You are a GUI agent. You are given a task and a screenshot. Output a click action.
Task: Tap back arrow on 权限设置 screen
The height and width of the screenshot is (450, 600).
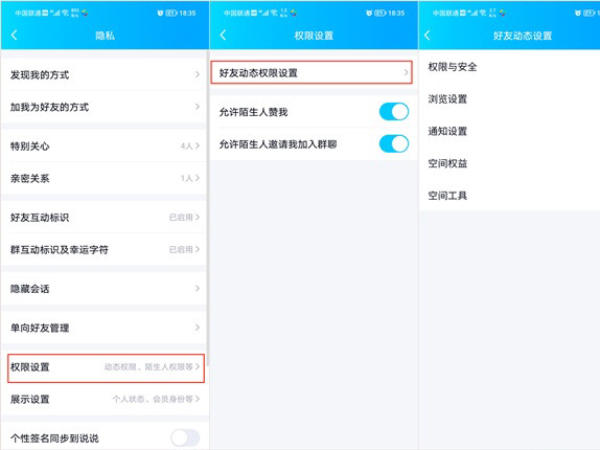(x=222, y=35)
